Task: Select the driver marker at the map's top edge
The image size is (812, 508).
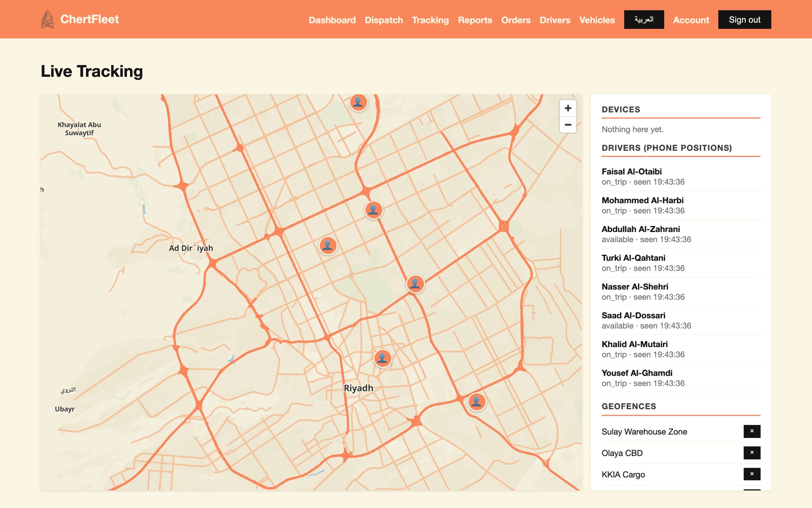Action: [x=359, y=102]
